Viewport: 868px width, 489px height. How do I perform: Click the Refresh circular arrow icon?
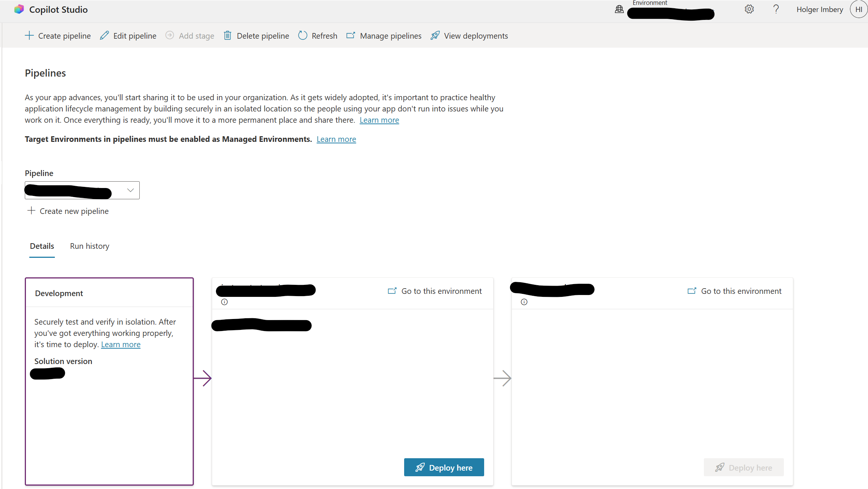(303, 36)
